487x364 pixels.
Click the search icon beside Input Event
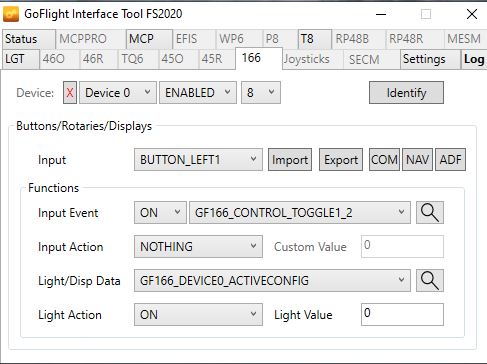(430, 213)
